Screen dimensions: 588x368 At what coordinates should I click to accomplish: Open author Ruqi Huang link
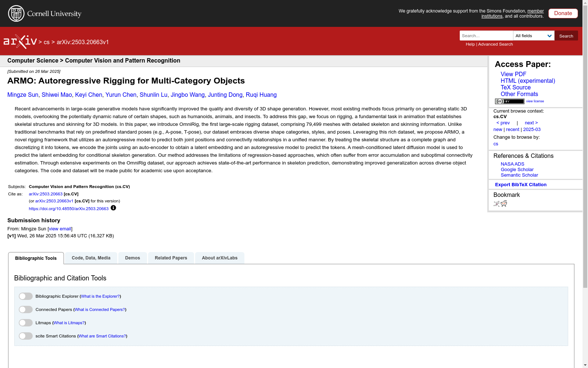[x=261, y=95]
